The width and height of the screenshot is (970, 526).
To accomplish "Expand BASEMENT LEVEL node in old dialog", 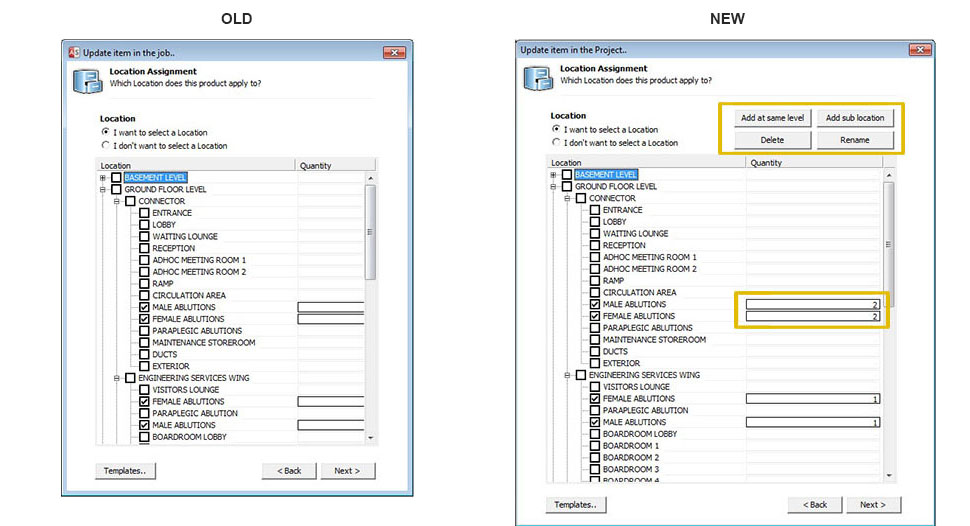I will coord(102,178).
